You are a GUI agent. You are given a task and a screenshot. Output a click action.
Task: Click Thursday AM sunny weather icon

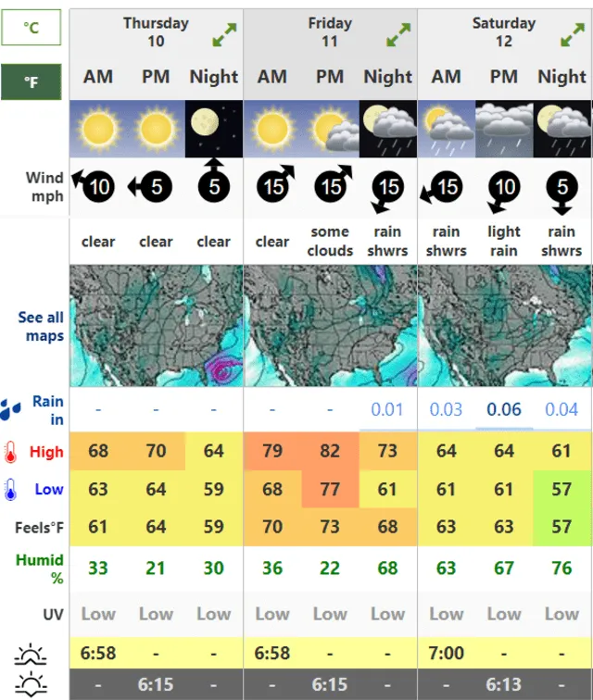98,129
